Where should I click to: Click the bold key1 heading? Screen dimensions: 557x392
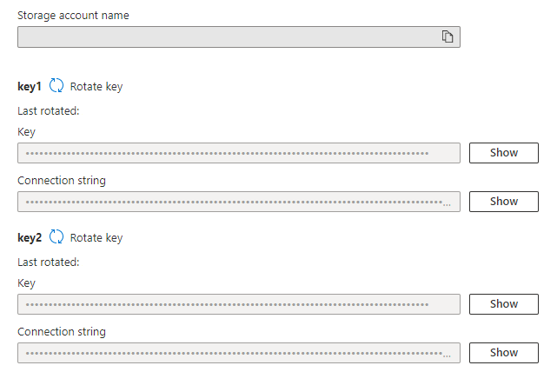(x=30, y=86)
